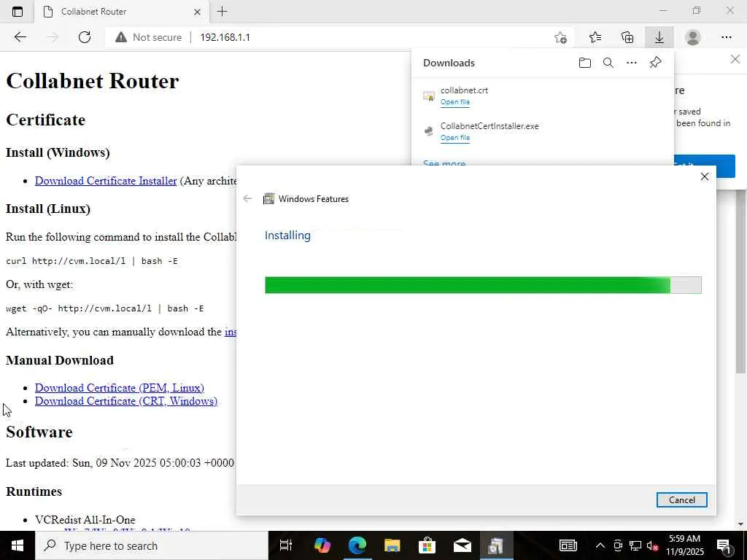This screenshot has height=560, width=747.
Task: Open Edge Settings and more menu
Action: coord(726,37)
